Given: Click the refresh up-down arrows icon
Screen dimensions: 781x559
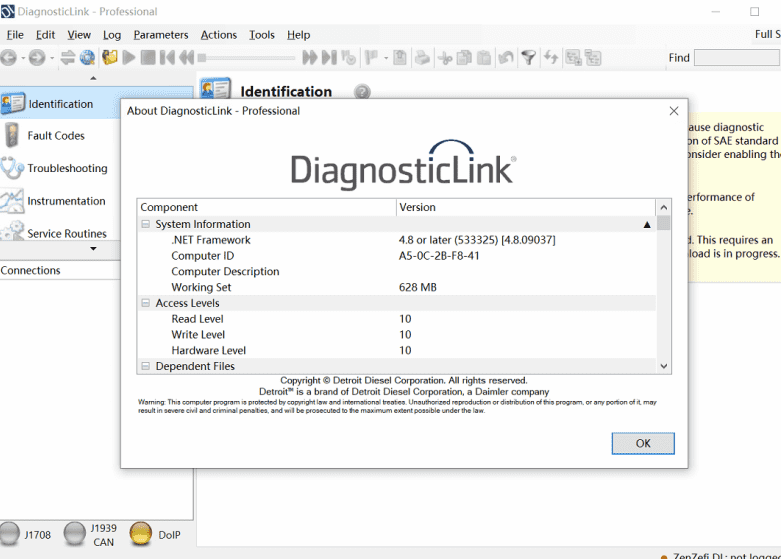Looking at the screenshot, I should (x=550, y=58).
